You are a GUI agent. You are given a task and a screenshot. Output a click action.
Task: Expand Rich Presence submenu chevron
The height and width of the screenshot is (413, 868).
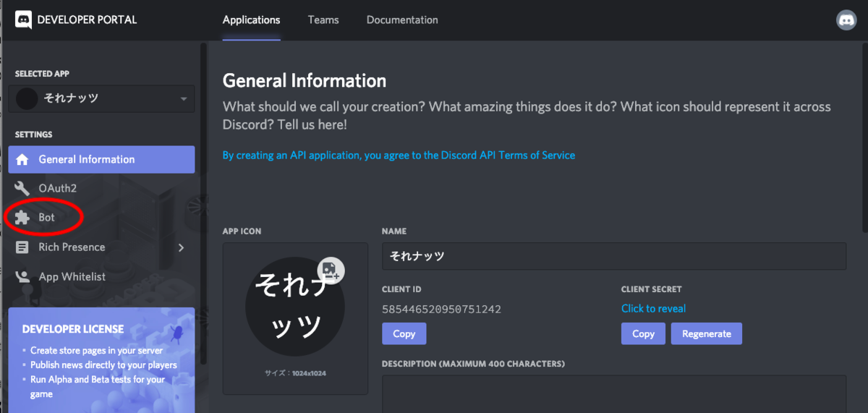(181, 247)
